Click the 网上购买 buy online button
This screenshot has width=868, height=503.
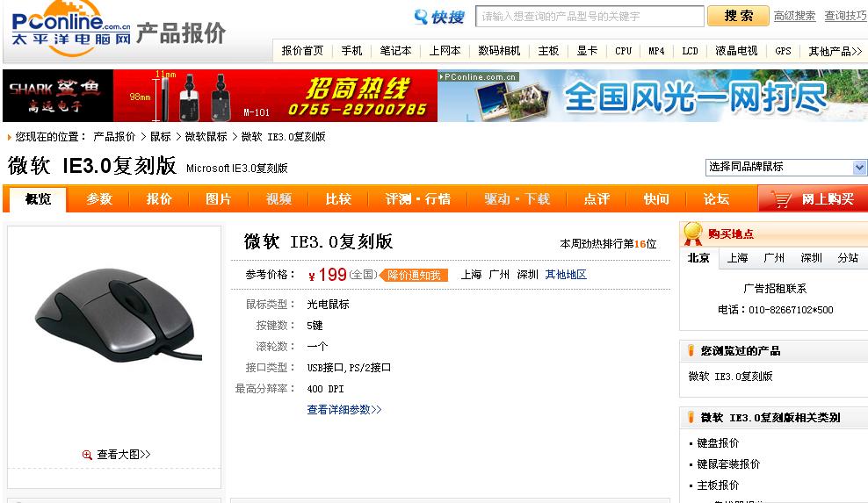click(813, 199)
